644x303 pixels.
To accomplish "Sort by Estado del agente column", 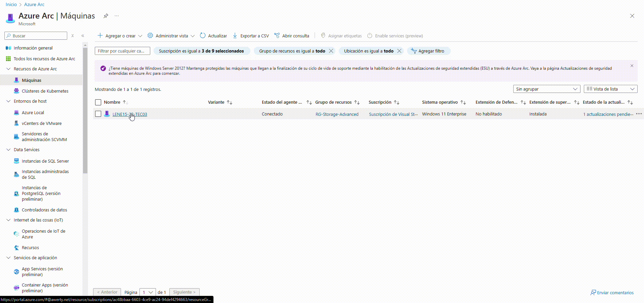I will coord(287,102).
